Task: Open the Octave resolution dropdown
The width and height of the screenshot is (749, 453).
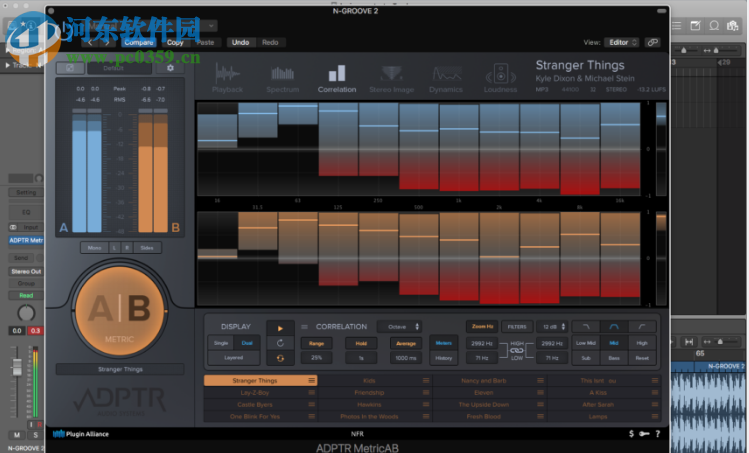Action: coord(399,327)
